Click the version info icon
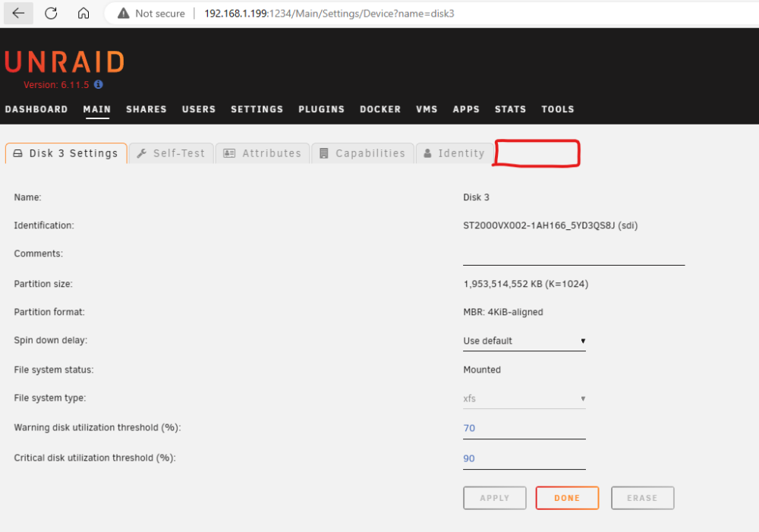Image resolution: width=759 pixels, height=532 pixels. pyautogui.click(x=98, y=84)
